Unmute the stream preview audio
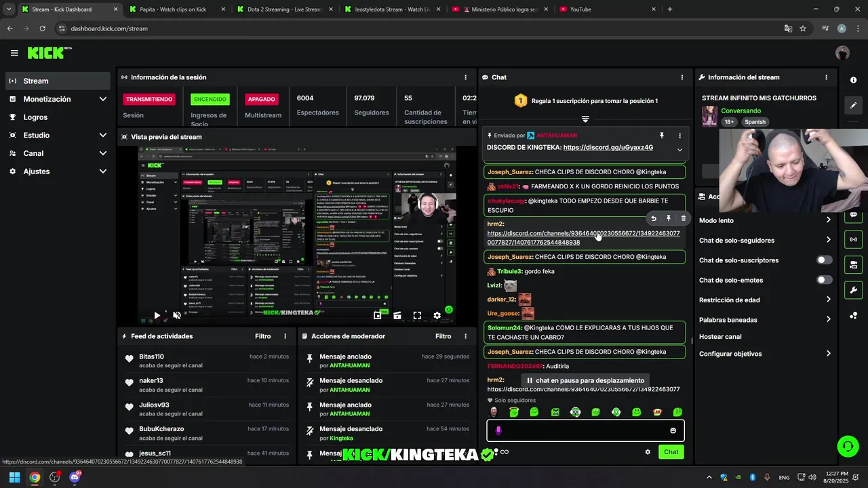This screenshot has height=488, width=868. (177, 315)
